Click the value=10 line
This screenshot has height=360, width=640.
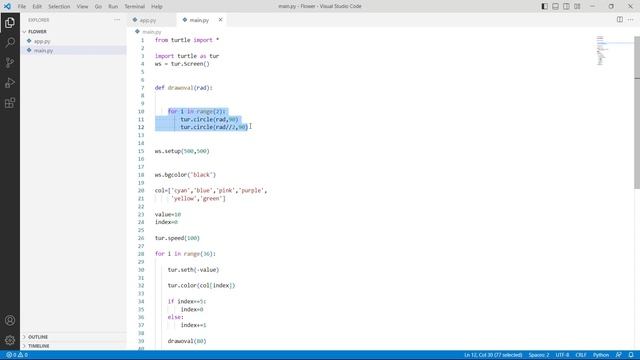[168, 214]
